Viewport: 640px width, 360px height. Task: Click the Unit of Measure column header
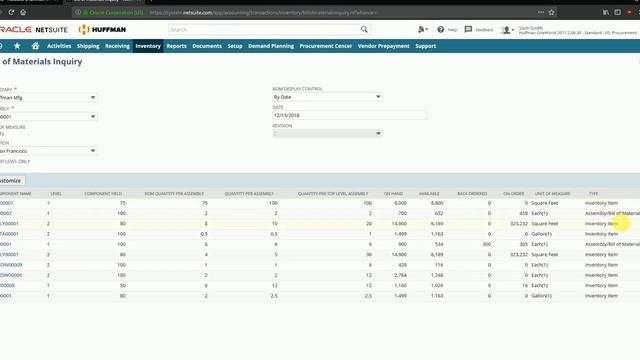(552, 193)
